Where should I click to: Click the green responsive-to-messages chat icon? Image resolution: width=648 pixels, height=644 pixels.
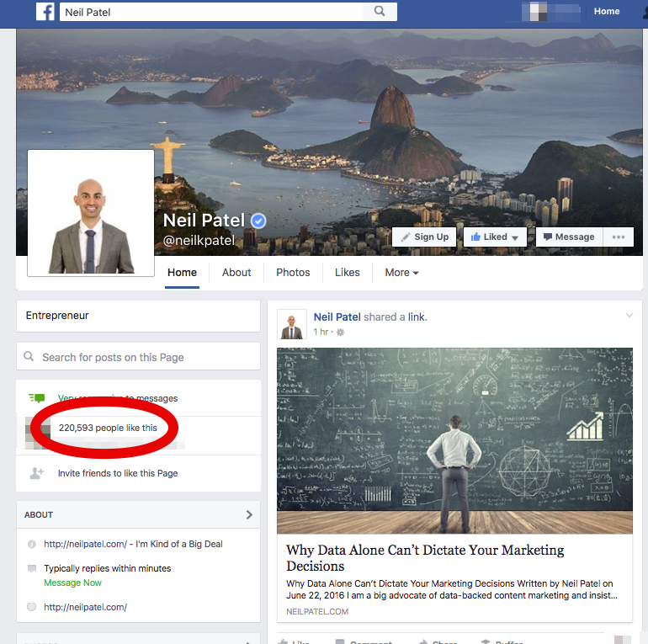(x=37, y=398)
